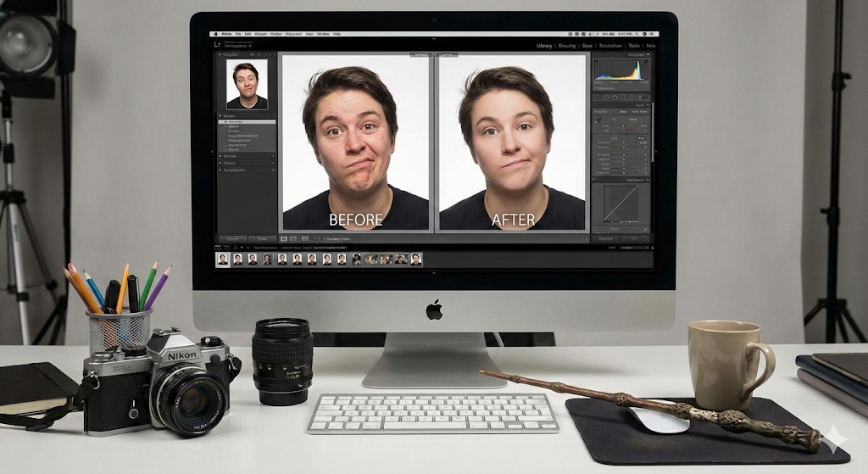Click the photo labeled BEFORE
868x474 pixels.
[355, 142]
